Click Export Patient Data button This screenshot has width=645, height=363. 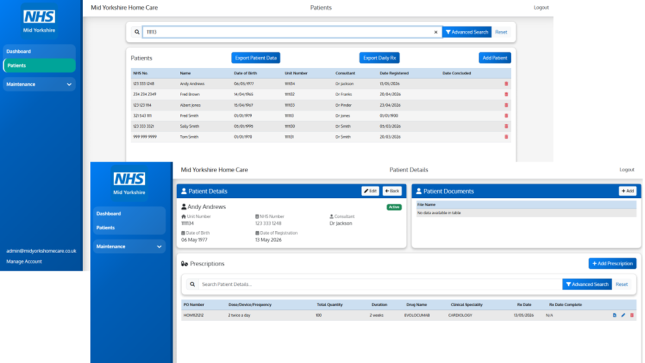click(x=255, y=58)
